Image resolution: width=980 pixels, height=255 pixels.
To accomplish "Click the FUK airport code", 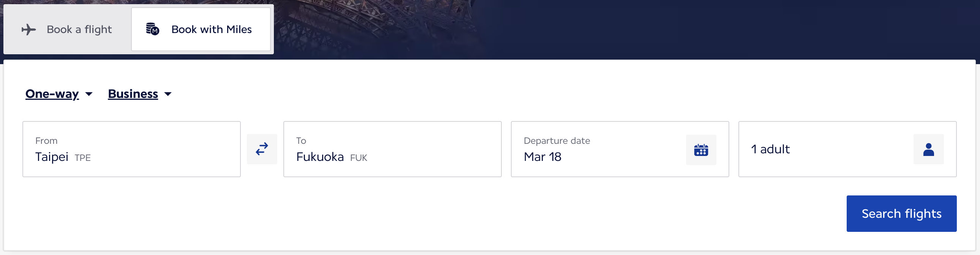I will [x=358, y=158].
